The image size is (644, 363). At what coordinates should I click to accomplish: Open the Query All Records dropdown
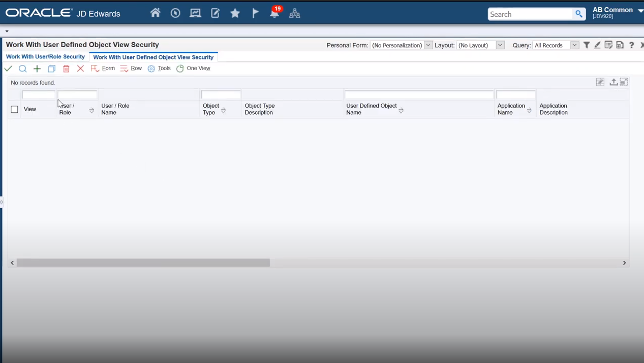(574, 45)
